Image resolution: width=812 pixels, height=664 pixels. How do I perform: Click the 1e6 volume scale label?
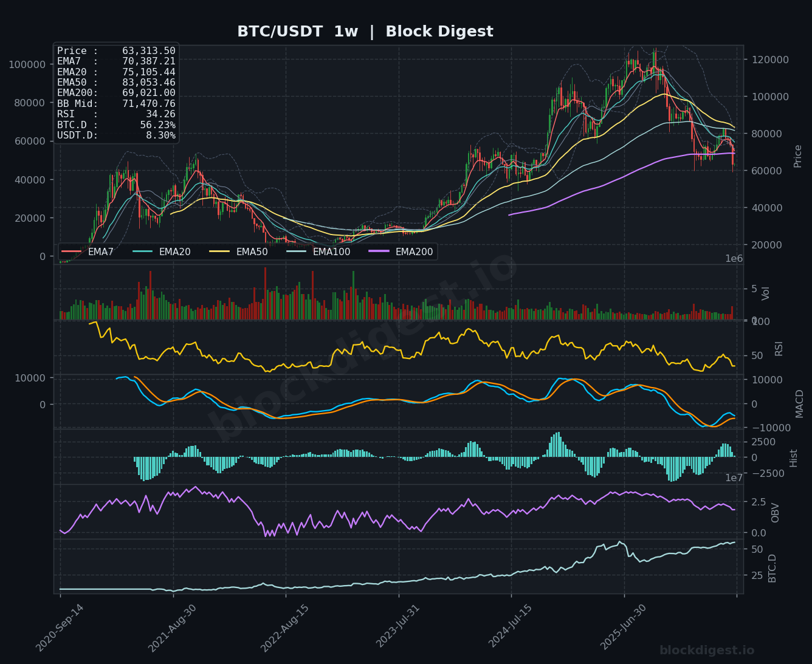click(734, 259)
